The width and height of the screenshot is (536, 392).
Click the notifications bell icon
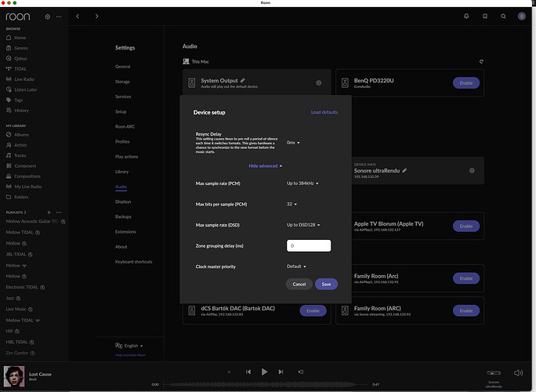(x=467, y=16)
